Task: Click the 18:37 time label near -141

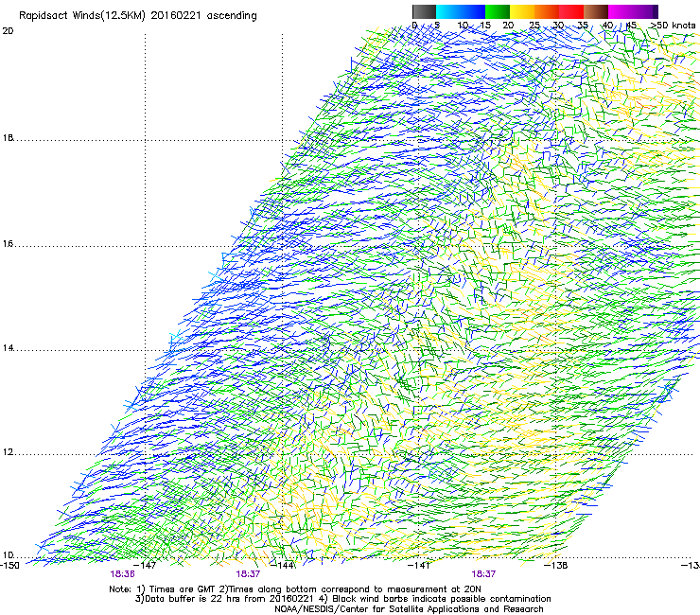Action: pos(483,574)
